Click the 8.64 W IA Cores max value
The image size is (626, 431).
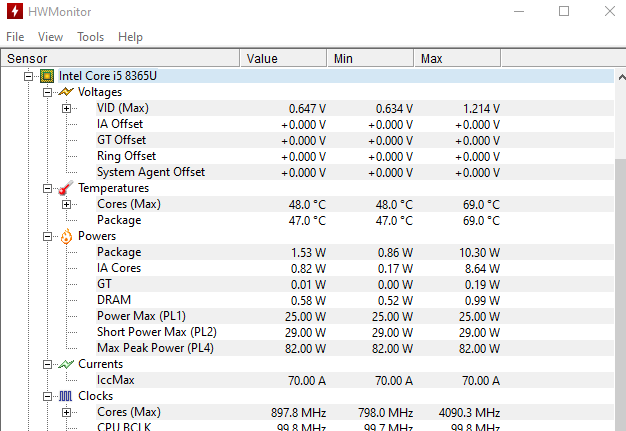(482, 269)
